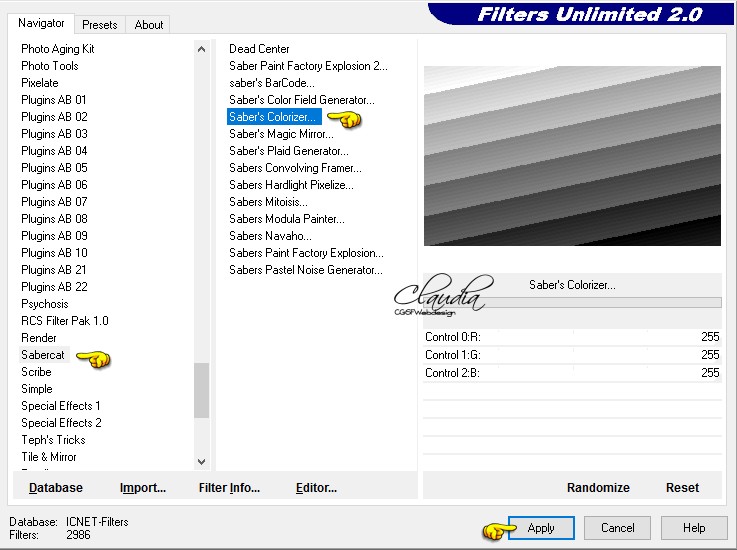Viewport: 737px width, 550px height.
Task: Select Plugins AB 10
Action: pos(54,253)
